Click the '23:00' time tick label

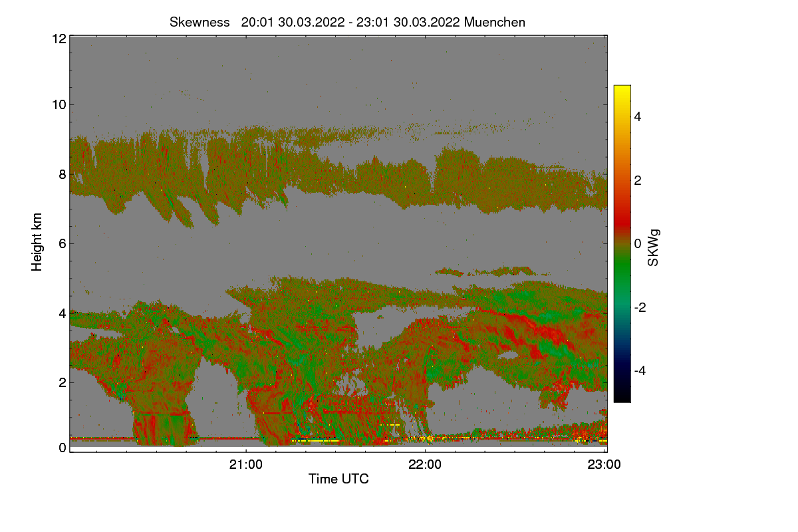[604, 465]
